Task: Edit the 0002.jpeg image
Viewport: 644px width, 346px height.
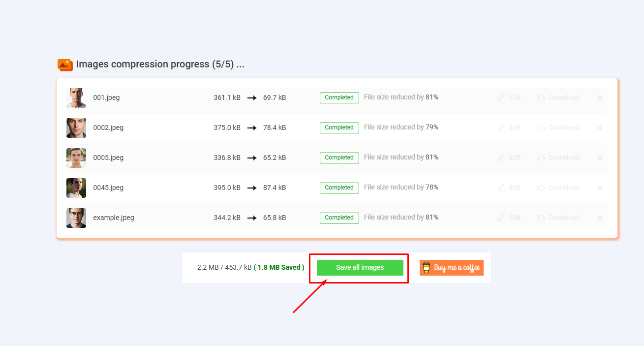Action: coord(509,128)
